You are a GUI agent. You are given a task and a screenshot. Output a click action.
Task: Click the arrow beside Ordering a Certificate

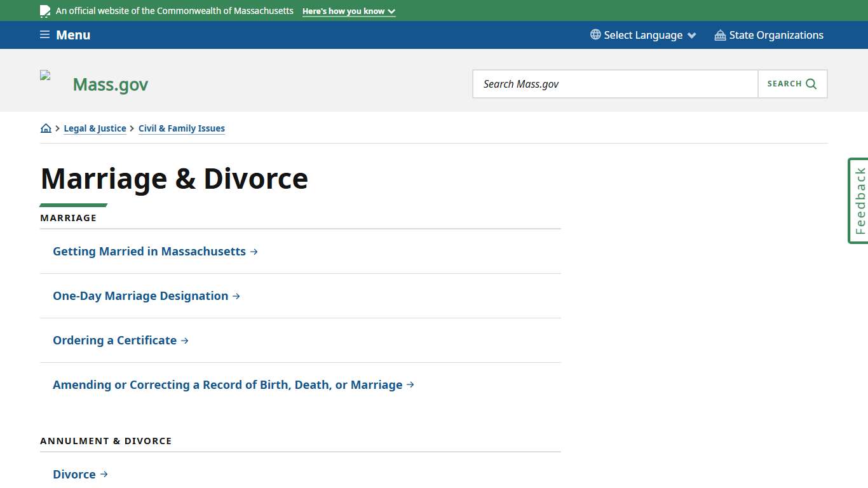click(x=185, y=340)
